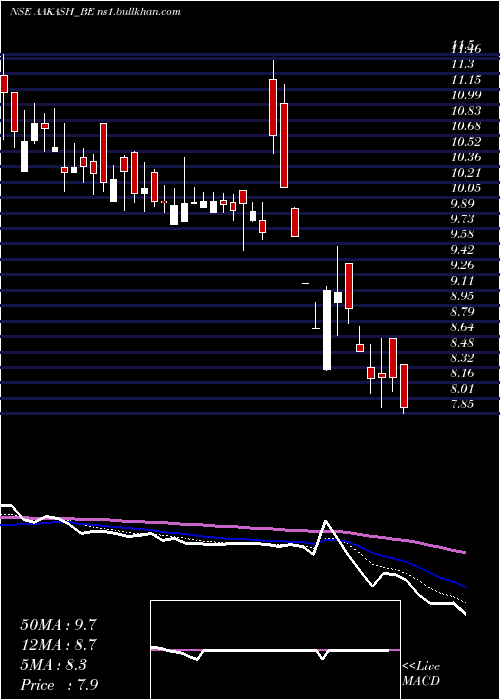Select the 10.52 price axis label
The height and width of the screenshot is (700, 500).
466,142
